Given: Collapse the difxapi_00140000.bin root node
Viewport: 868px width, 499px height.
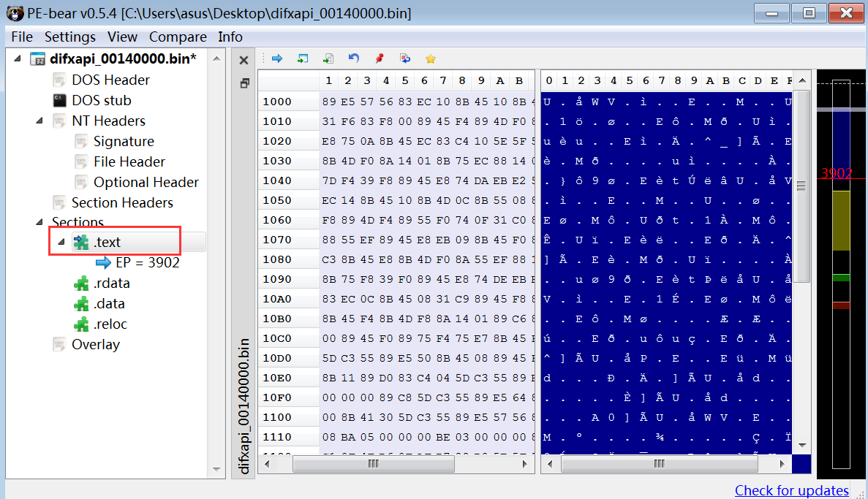Looking at the screenshot, I should (18, 58).
